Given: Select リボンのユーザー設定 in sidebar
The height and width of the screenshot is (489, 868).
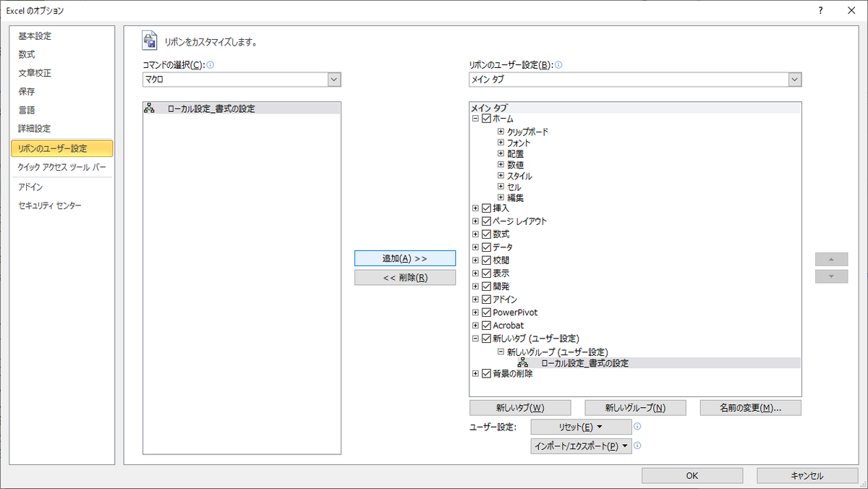Looking at the screenshot, I should coord(61,148).
